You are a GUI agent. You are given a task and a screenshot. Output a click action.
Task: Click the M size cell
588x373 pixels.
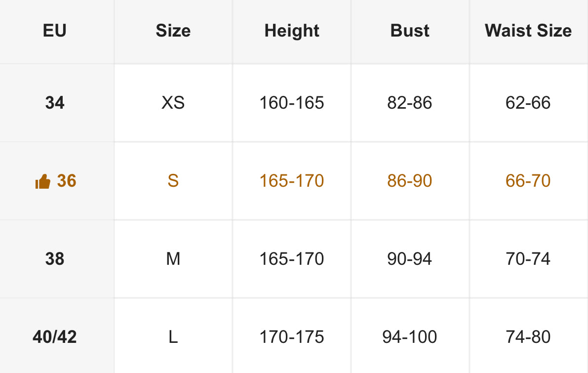[x=173, y=259]
